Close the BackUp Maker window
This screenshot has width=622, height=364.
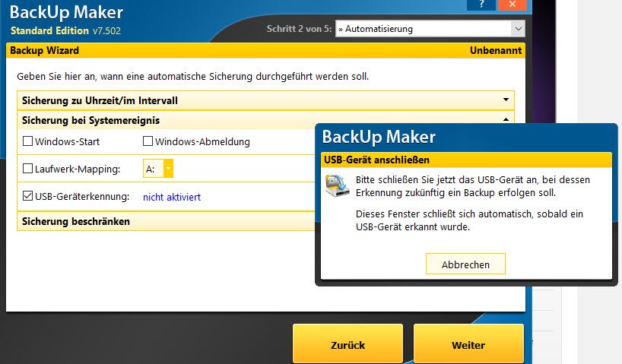pos(512,5)
